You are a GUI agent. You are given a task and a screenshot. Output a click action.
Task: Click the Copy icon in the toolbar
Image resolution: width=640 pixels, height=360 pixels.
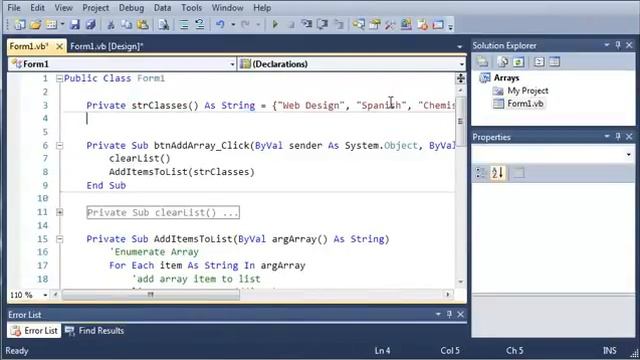tap(127, 24)
